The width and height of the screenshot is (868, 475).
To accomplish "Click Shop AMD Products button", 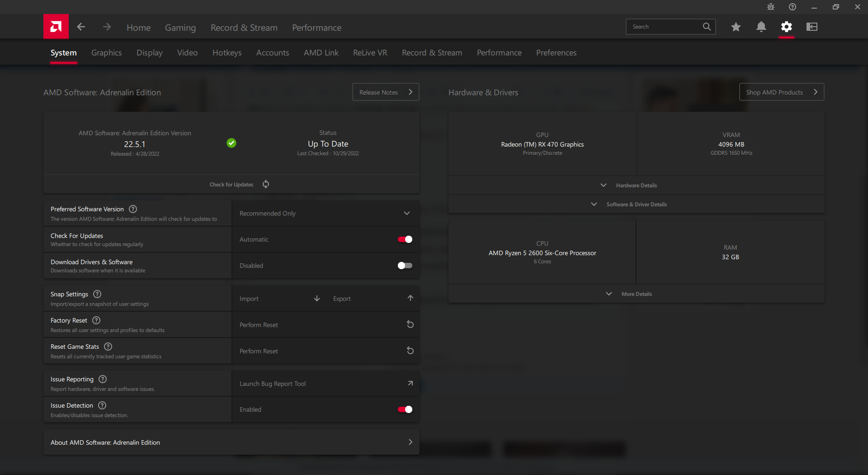I will 782,92.
